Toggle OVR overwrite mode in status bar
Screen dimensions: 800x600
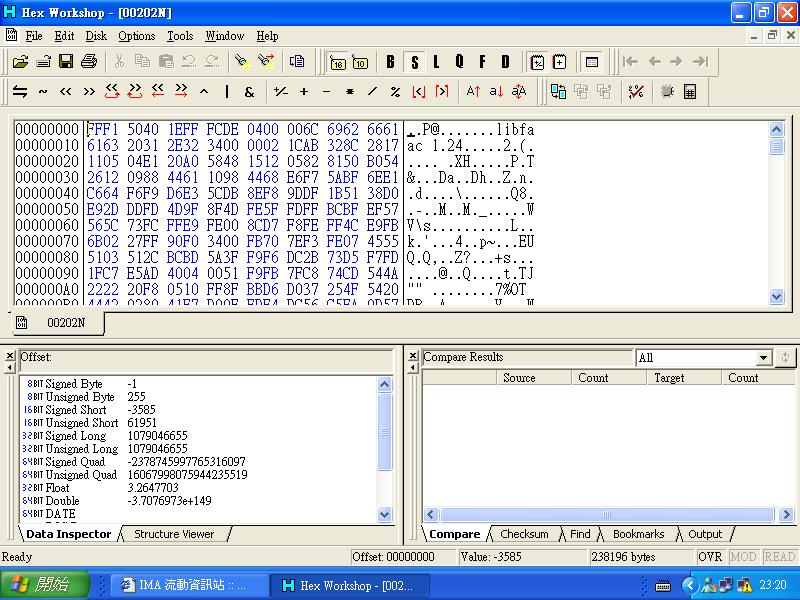710,557
